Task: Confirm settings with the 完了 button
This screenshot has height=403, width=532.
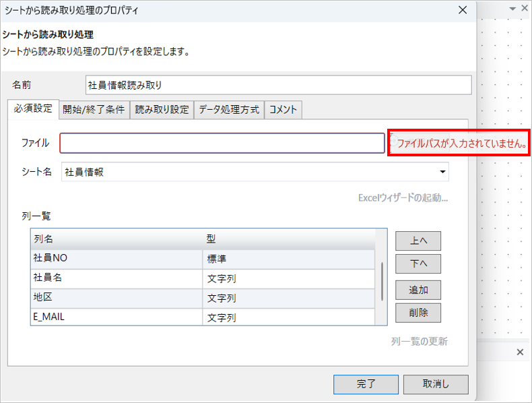Action: point(366,384)
